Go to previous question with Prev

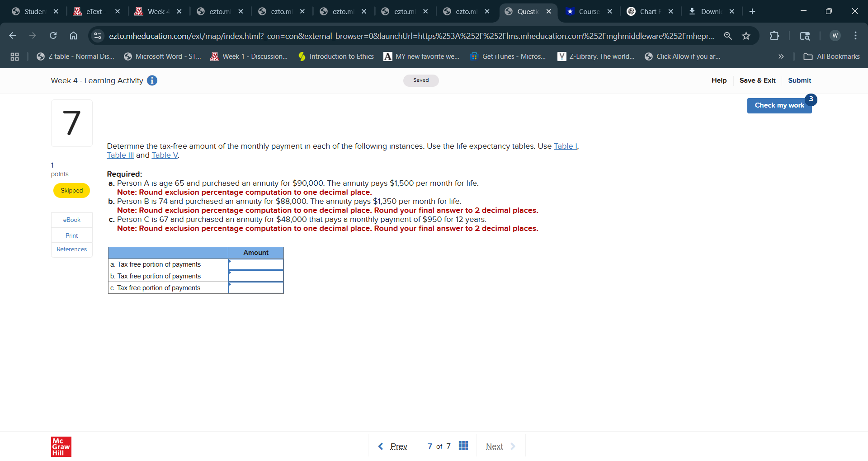point(393,447)
